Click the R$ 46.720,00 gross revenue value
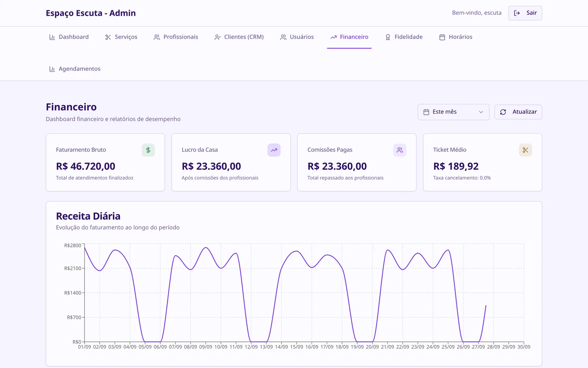 click(86, 166)
